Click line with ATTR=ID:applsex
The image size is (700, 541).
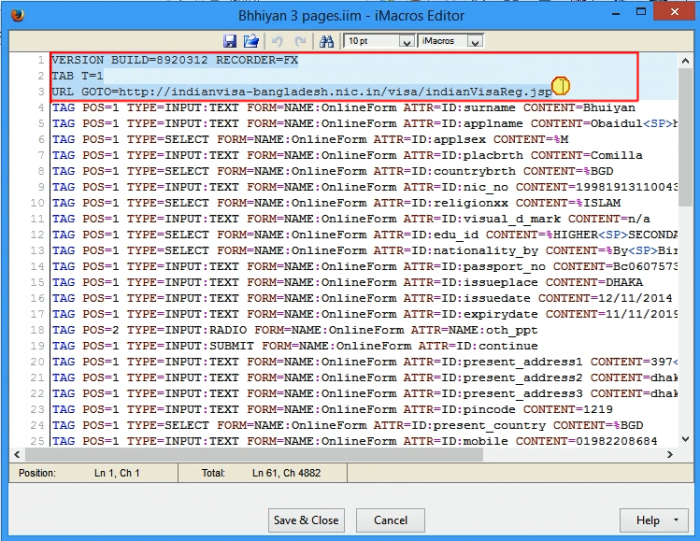[x=310, y=140]
